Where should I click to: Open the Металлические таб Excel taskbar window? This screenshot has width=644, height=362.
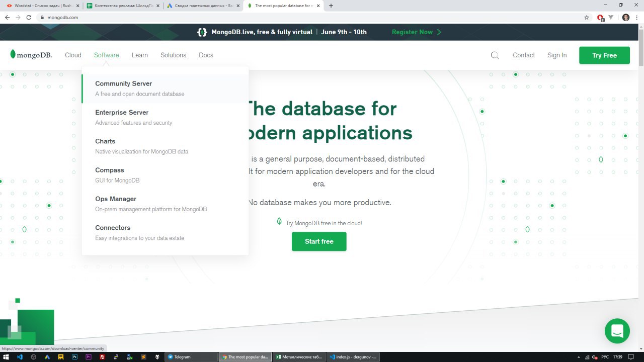point(298,357)
